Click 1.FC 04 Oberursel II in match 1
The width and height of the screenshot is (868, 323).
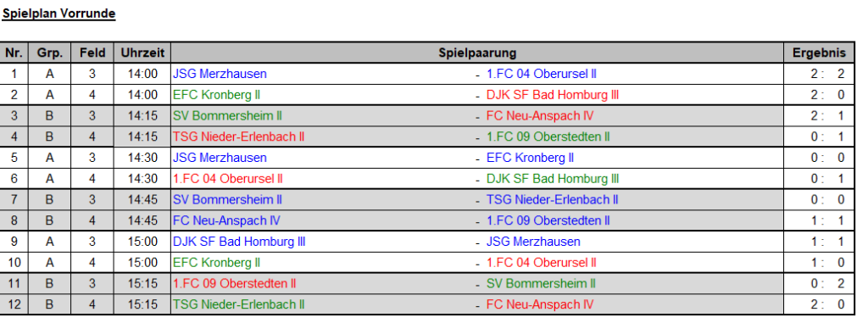tap(542, 75)
